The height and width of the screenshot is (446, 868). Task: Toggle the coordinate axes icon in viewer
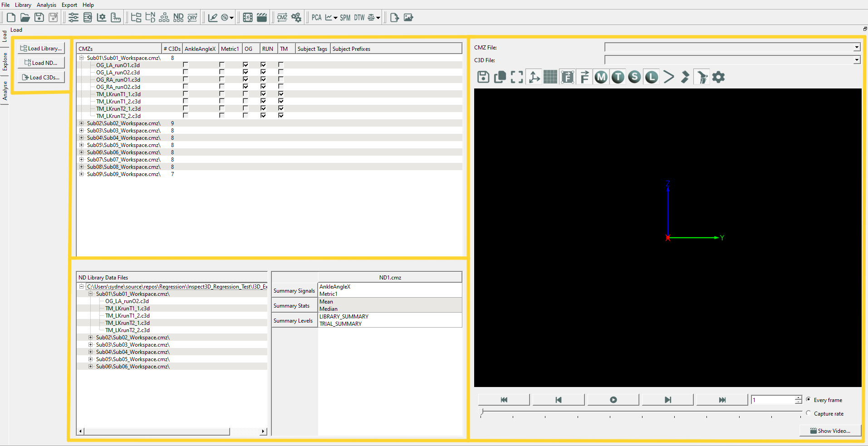[534, 77]
